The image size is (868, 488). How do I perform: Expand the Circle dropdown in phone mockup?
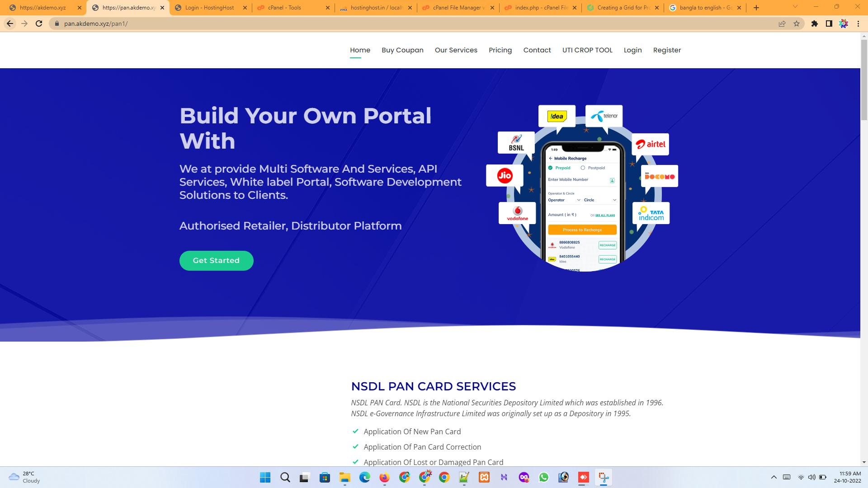(x=600, y=200)
